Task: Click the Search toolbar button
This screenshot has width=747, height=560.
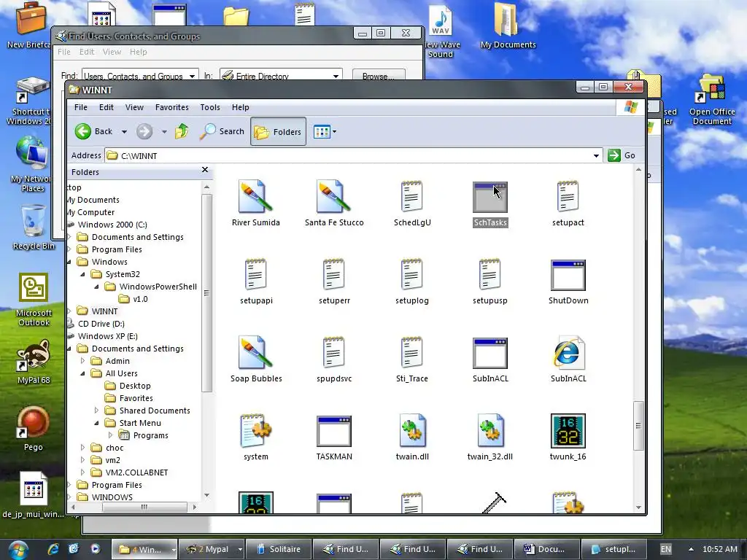Action: pyautogui.click(x=222, y=131)
